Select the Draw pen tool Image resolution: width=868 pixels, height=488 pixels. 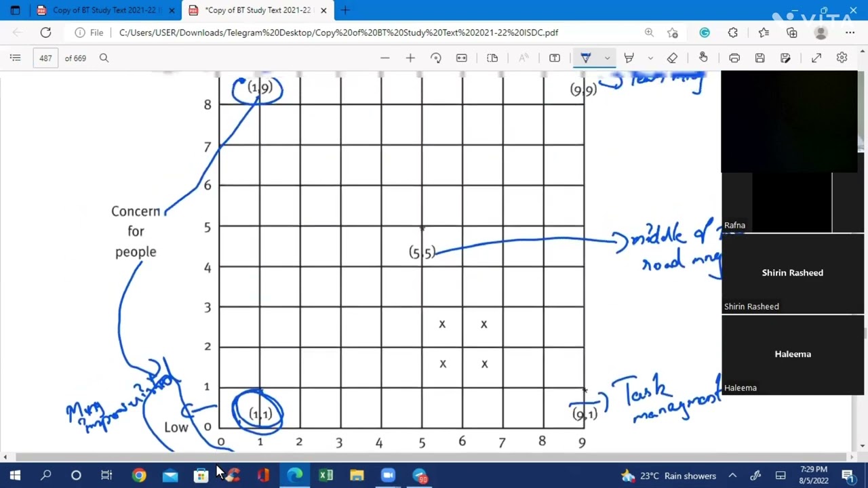[x=586, y=58]
